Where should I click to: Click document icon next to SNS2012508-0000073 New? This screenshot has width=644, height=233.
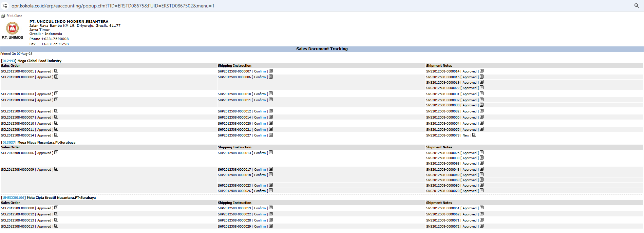point(474,135)
